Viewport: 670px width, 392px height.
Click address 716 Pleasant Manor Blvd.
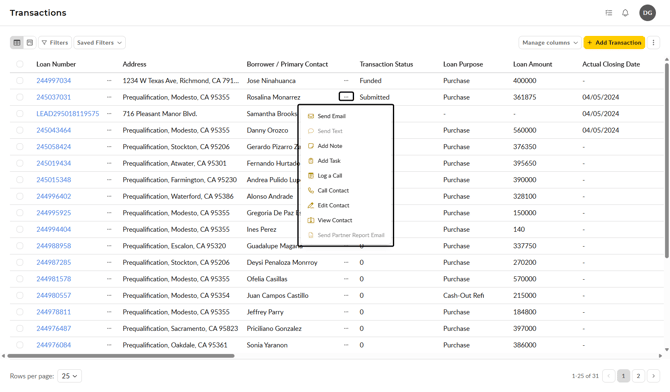(x=160, y=114)
